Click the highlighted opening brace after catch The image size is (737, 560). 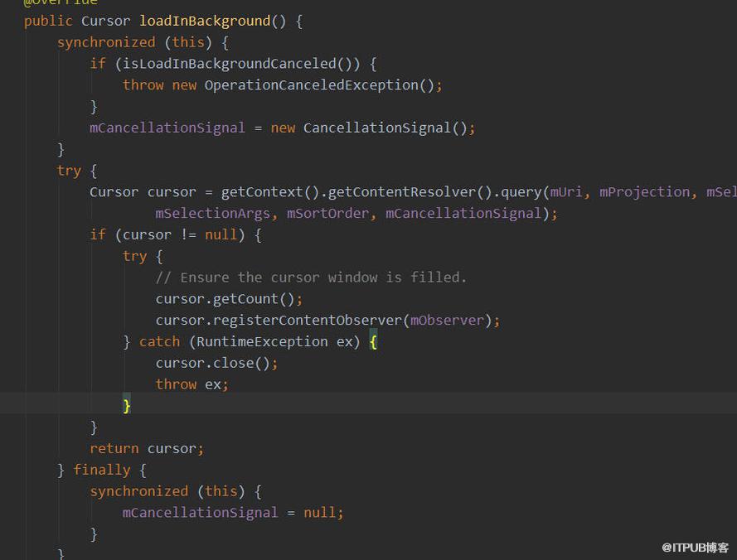coord(373,341)
